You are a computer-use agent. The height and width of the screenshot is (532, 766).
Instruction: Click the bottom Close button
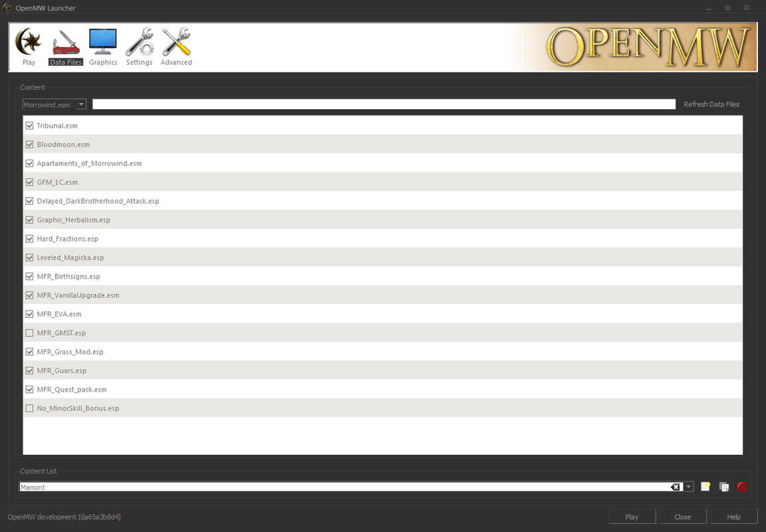(x=682, y=517)
